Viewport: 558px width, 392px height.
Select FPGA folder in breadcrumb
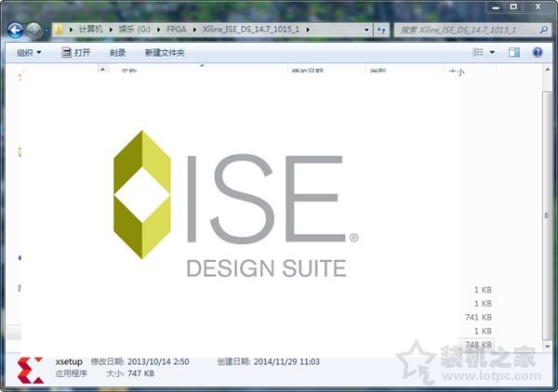click(x=177, y=30)
